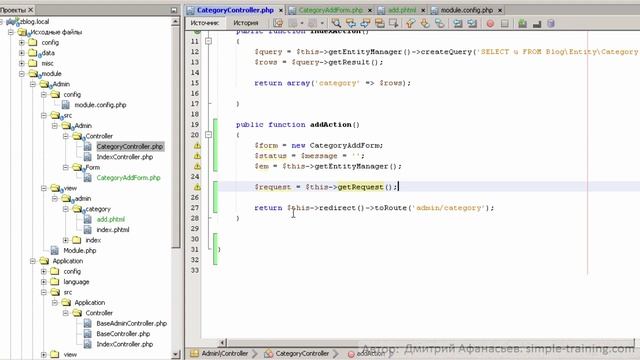
Task: Click red Start Macro Recording icon
Action: (x=490, y=24)
